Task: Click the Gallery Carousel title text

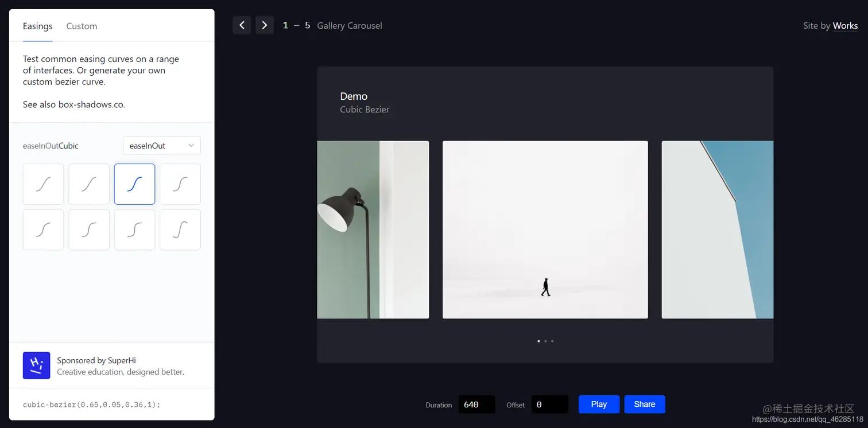Action: click(350, 25)
